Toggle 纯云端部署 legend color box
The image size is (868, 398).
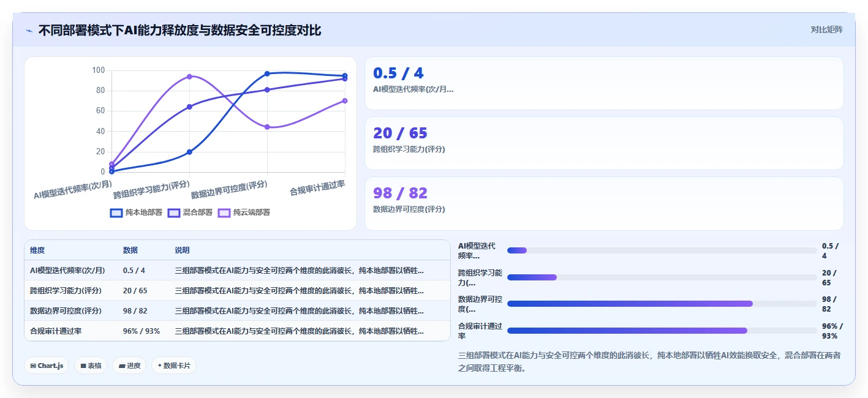pos(224,212)
